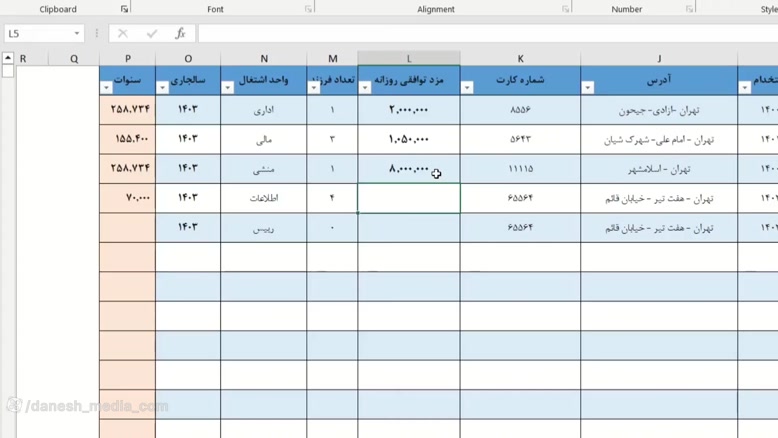Image resolution: width=778 pixels, height=438 pixels.
Task: Select the ۱۵۵,۴۰۰ cell in سنوات column
Action: point(128,139)
